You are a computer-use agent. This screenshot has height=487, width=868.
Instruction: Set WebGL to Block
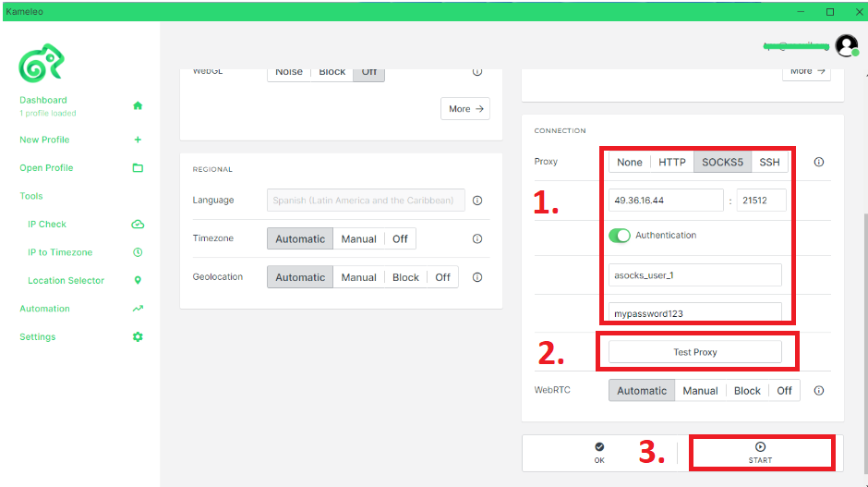click(332, 74)
